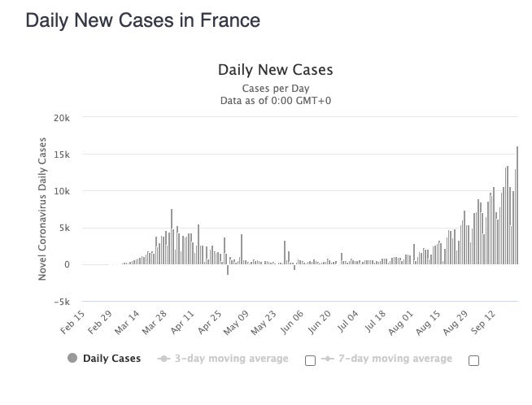Viewport: 532px width, 405px height.
Task: Click the gray Daily Cases legend circle
Action: [x=73, y=359]
